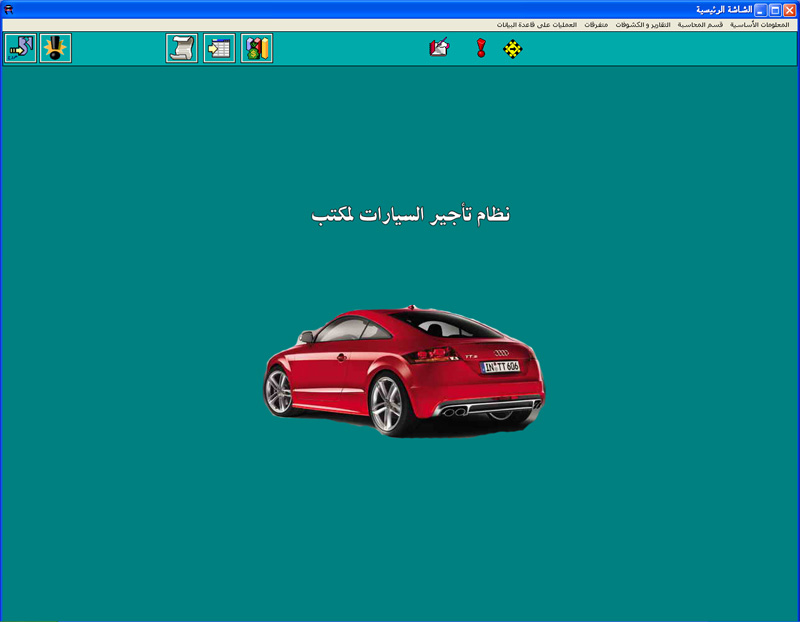
Task: Close the main application window
Action: click(789, 9)
